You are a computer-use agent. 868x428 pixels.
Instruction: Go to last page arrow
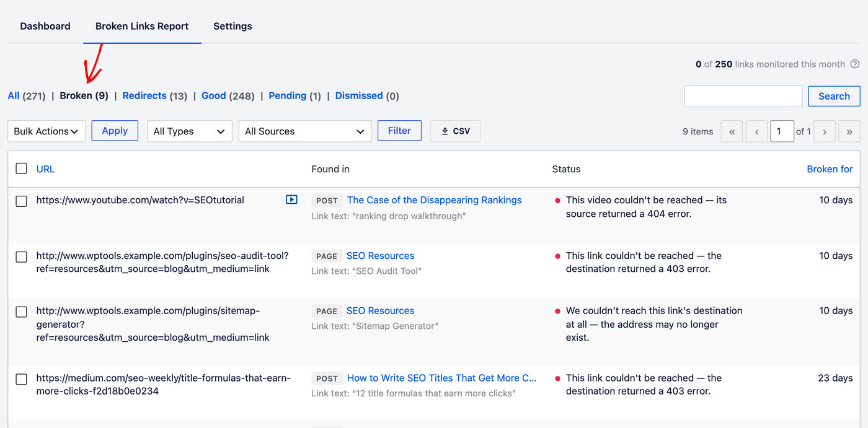pyautogui.click(x=849, y=131)
